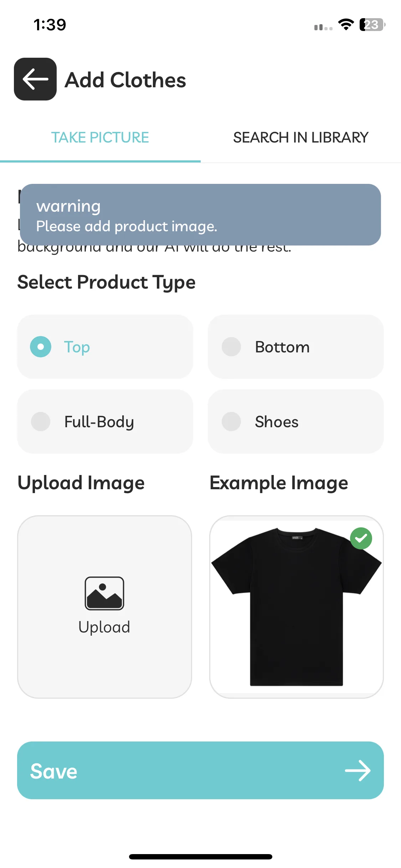
Task: Click the green checkmark on example image
Action: point(361,538)
